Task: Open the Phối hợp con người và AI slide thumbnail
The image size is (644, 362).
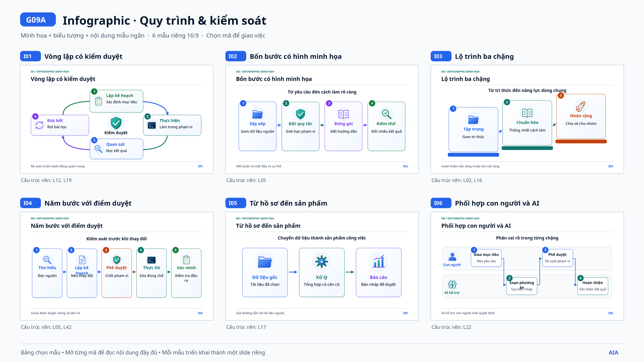Action: (x=527, y=266)
